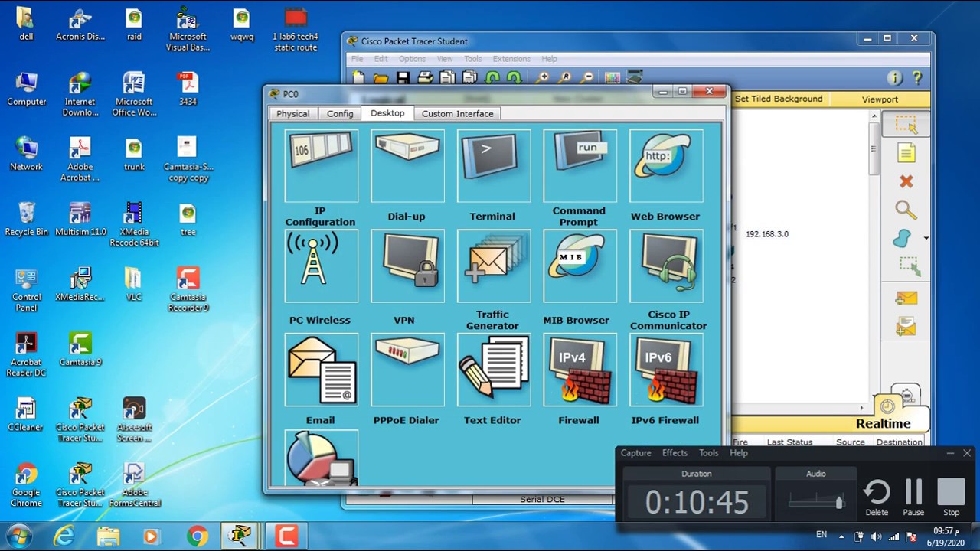This screenshot has height=551, width=980.
Task: Click the Zoom In toolbar icon
Action: click(x=542, y=77)
